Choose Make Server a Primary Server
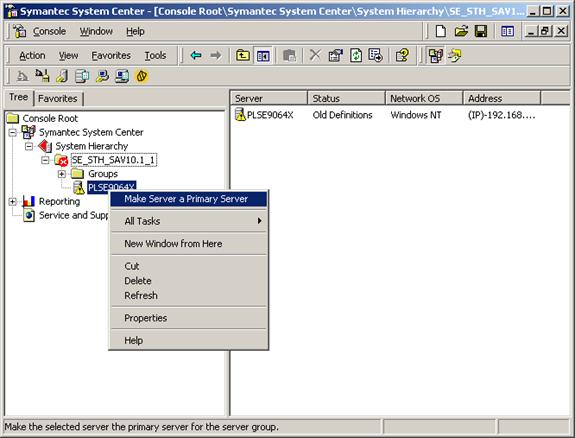This screenshot has width=575, height=438. point(189,199)
